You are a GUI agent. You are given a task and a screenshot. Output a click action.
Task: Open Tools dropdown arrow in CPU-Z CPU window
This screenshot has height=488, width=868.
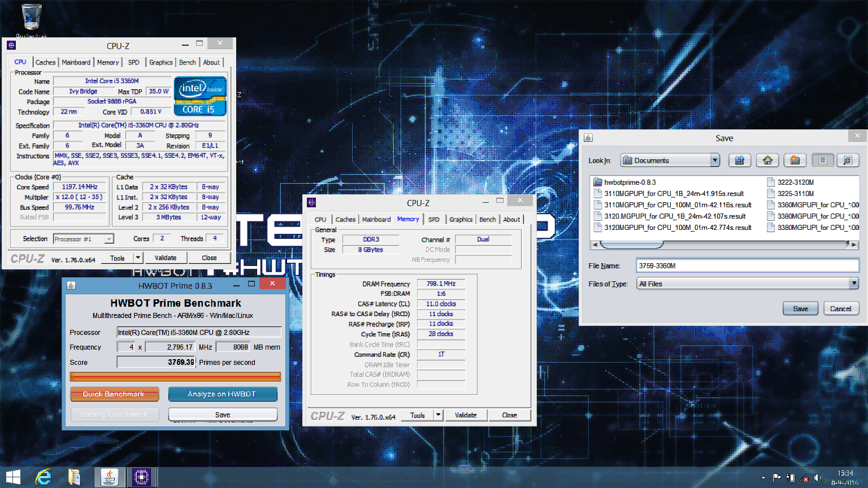(137, 258)
